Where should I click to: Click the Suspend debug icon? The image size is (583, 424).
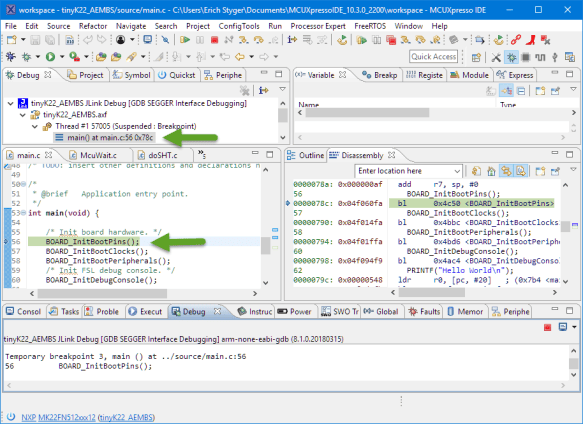tap(200, 40)
